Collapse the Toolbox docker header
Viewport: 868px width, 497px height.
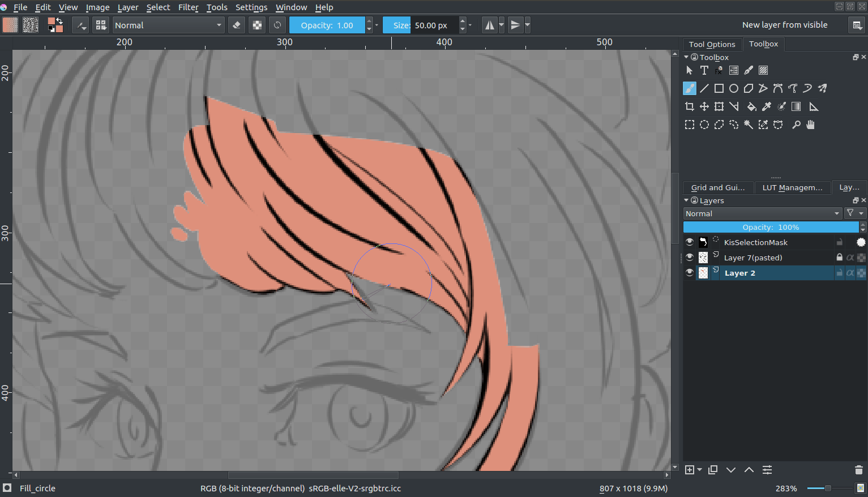tap(686, 57)
